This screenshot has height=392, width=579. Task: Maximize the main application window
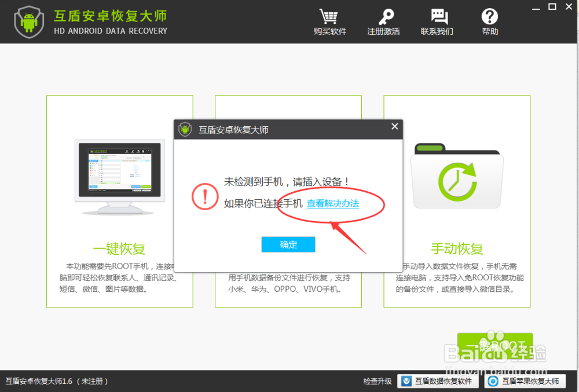pyautogui.click(x=552, y=6)
